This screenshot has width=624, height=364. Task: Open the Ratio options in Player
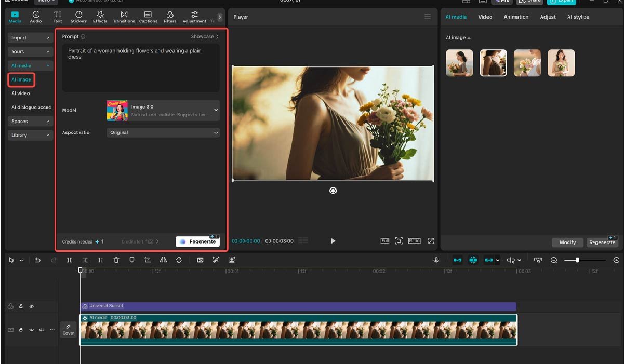[414, 241]
